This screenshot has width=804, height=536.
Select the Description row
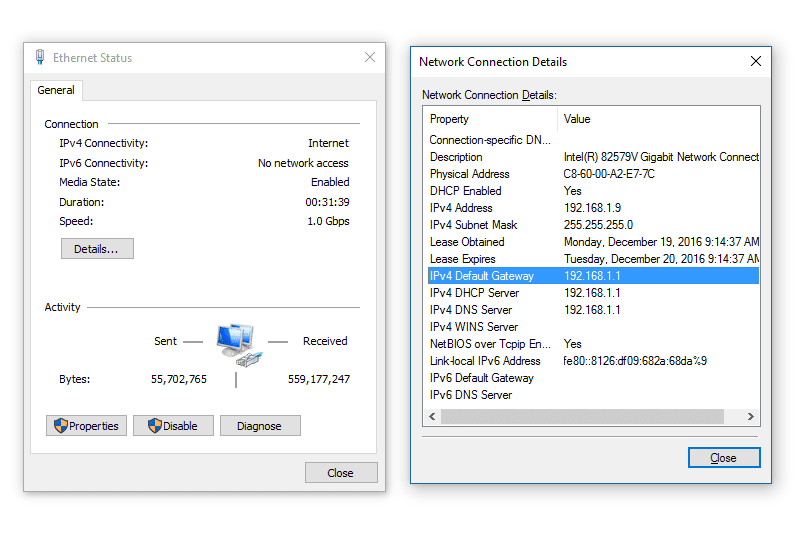pyautogui.click(x=593, y=157)
